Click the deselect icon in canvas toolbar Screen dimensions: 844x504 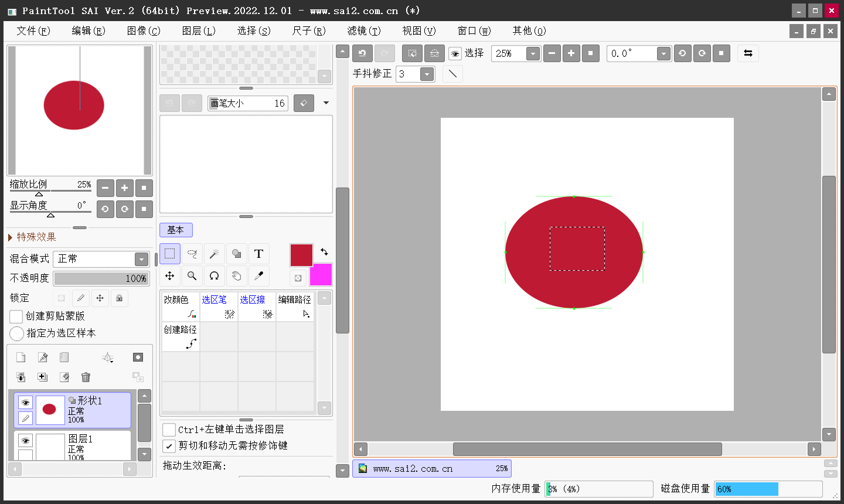pos(413,53)
